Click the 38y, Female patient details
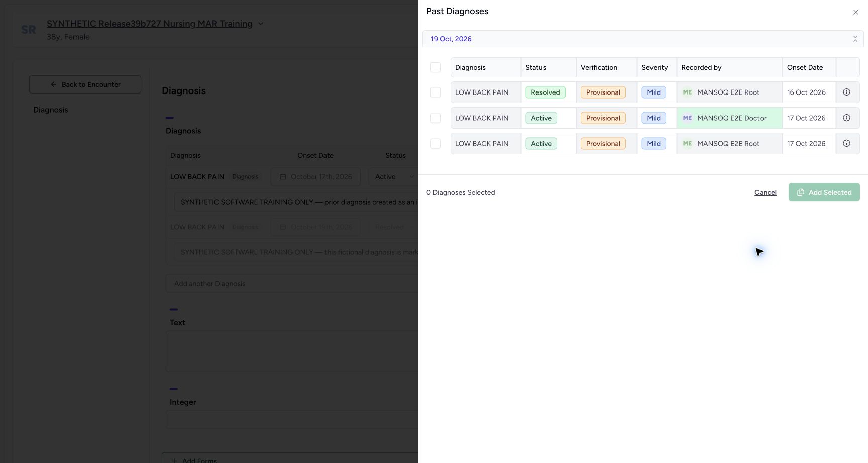This screenshot has width=868, height=463. pyautogui.click(x=68, y=37)
